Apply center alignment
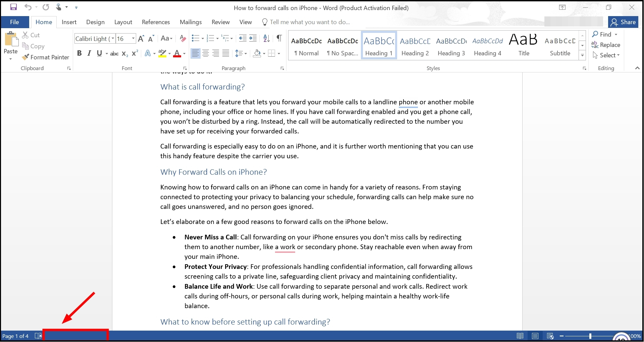 [206, 53]
